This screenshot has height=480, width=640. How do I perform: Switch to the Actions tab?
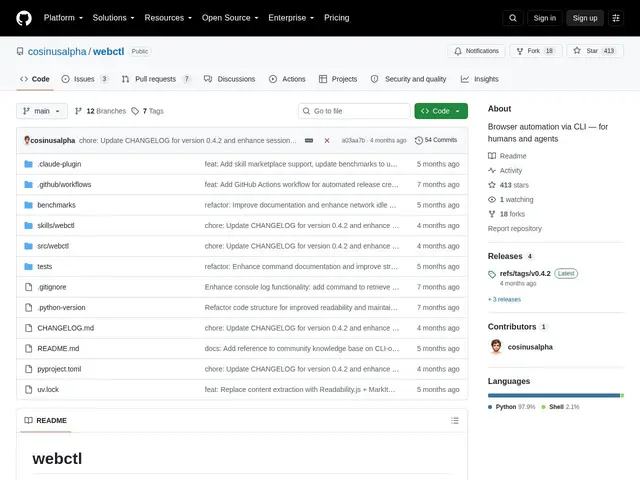(287, 79)
